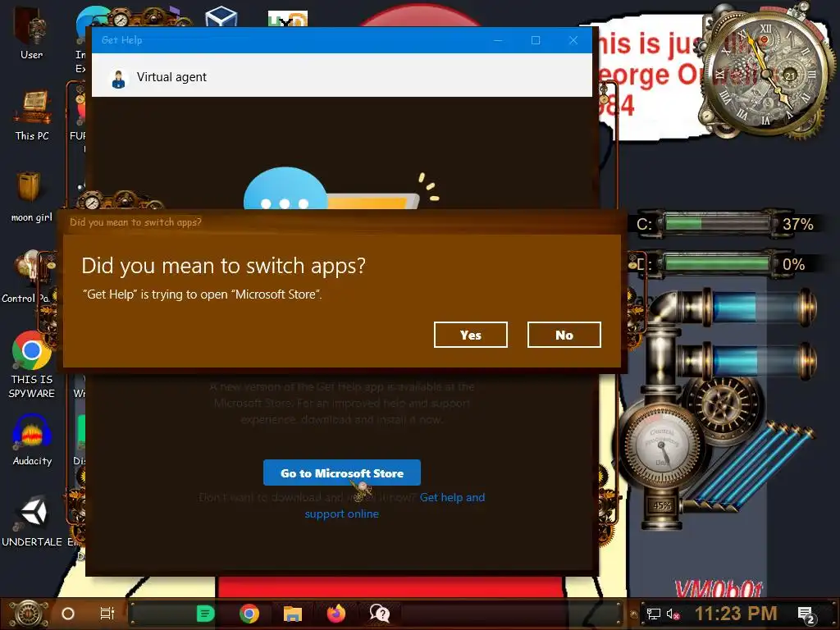Viewport: 840px width, 630px height.
Task: Click the Get Help taskbar icon
Action: 380,614
